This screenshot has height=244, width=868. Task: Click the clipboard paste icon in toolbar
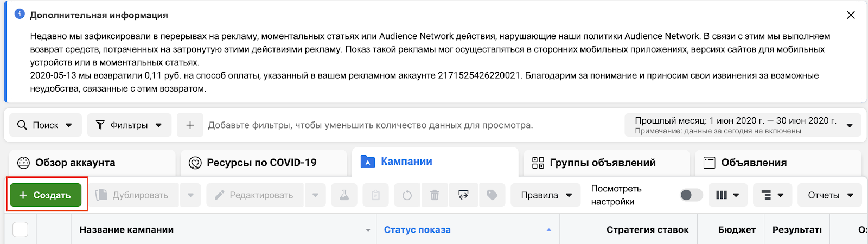[x=375, y=195]
